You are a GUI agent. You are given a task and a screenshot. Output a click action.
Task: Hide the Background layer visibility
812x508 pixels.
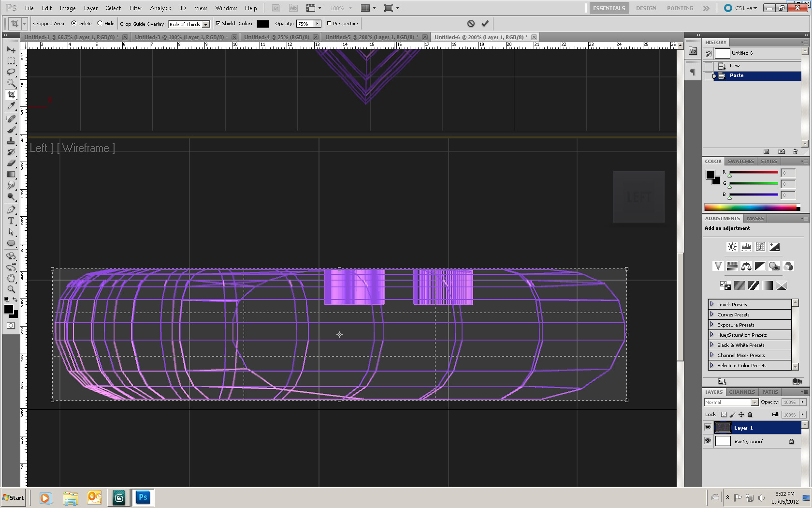708,441
